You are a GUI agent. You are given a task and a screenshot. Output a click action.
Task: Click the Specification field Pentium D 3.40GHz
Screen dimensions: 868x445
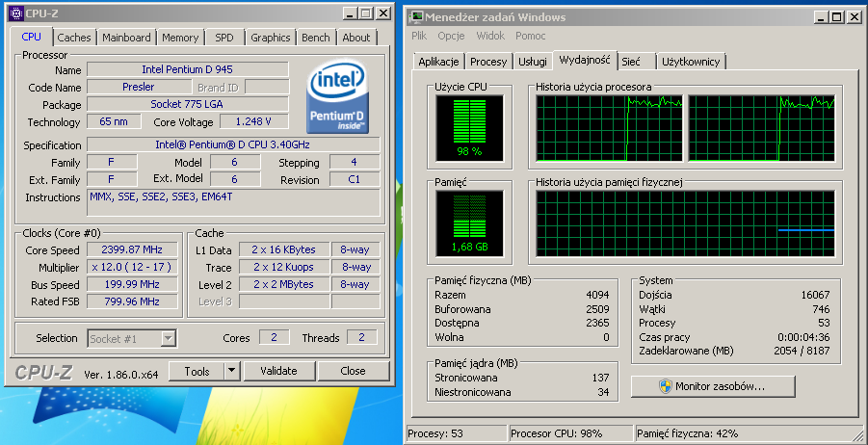tap(233, 145)
